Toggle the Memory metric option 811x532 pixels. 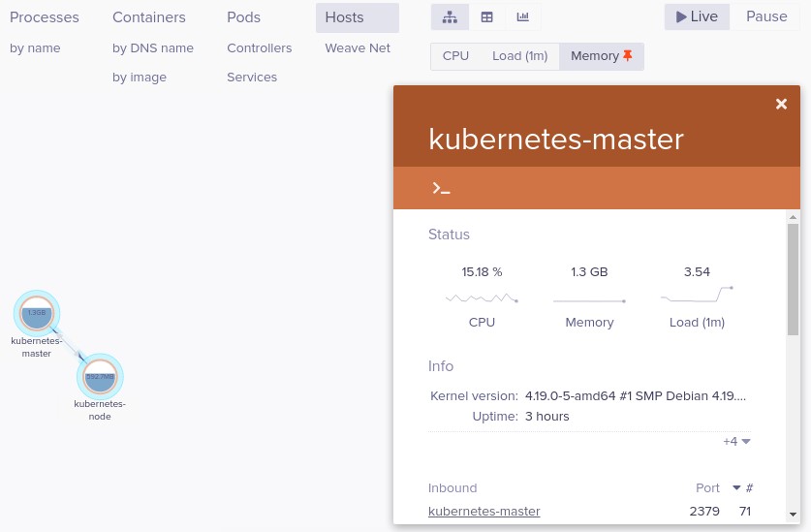pyautogui.click(x=602, y=56)
